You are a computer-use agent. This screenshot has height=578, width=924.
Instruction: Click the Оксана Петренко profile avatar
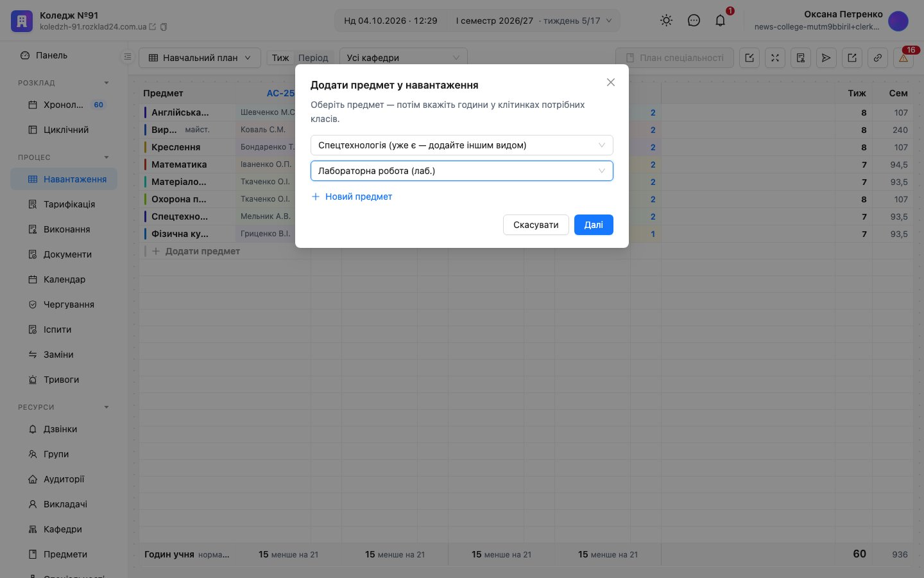898,21
